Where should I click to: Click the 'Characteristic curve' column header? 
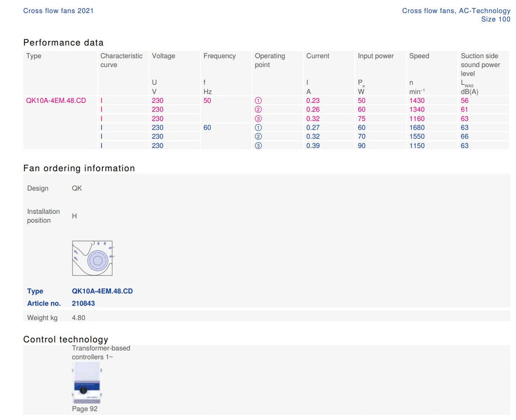(x=121, y=60)
